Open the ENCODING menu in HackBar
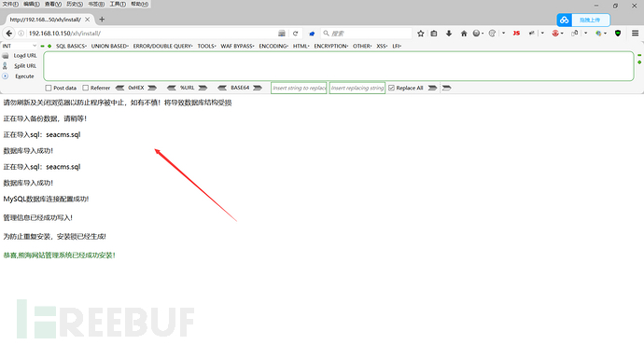This screenshot has height=345, width=644. coord(273,46)
